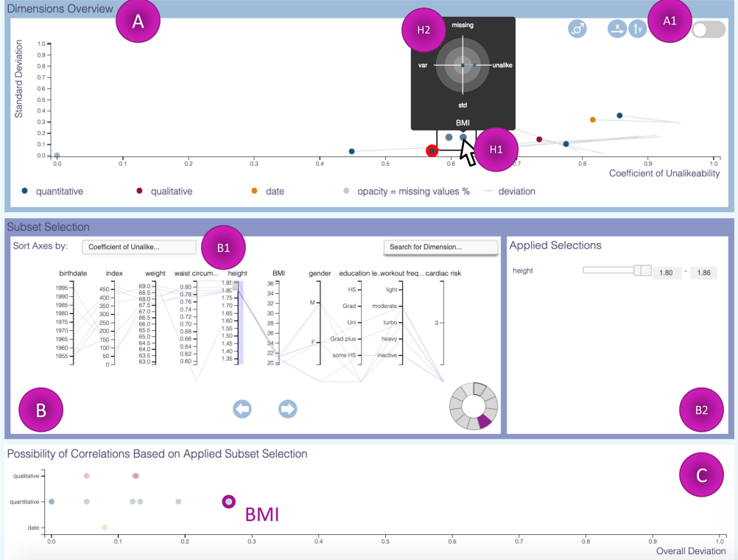
Task: Click the Y-axis arrow icon
Action: point(637,29)
